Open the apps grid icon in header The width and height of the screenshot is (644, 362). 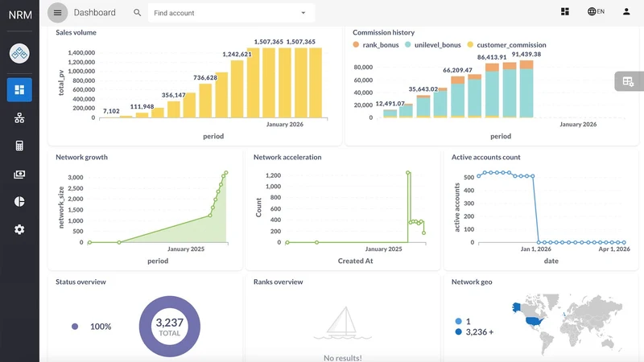[565, 11]
